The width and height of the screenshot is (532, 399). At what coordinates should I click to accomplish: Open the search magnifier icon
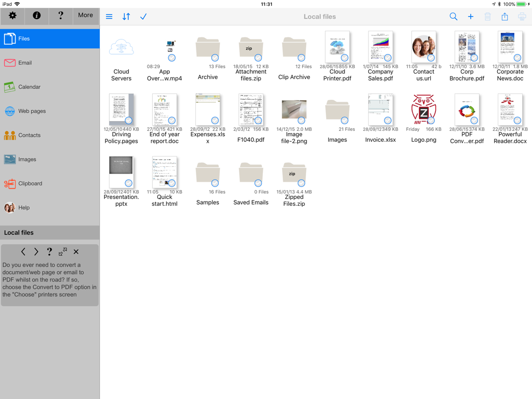coord(454,17)
